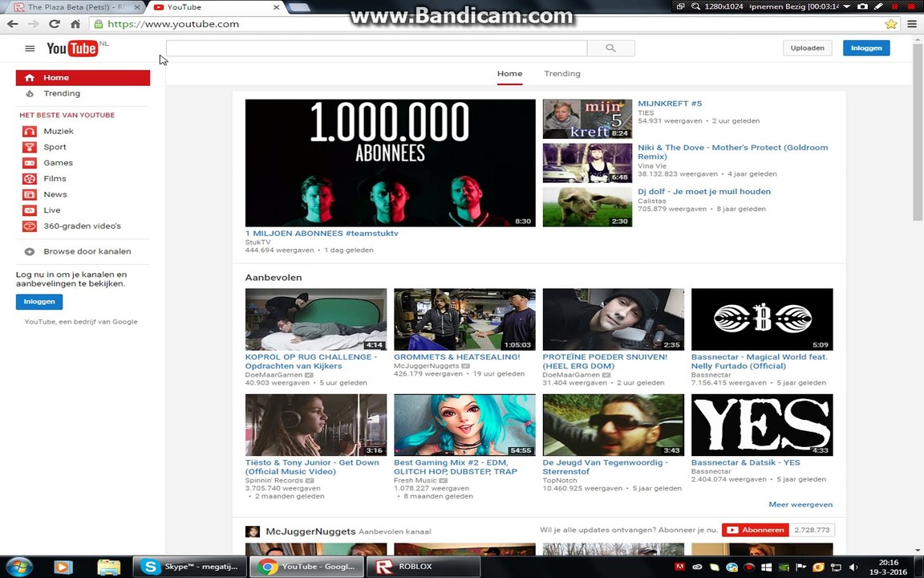The height and width of the screenshot is (578, 924).
Task: Open Live category in sidebar
Action: [x=52, y=210]
